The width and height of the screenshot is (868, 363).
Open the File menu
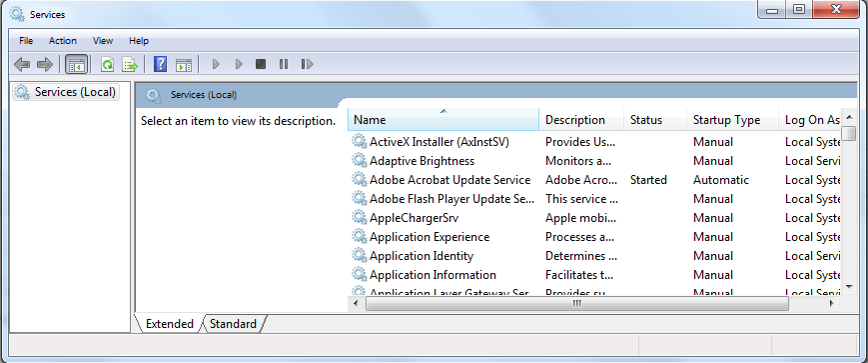pos(26,40)
